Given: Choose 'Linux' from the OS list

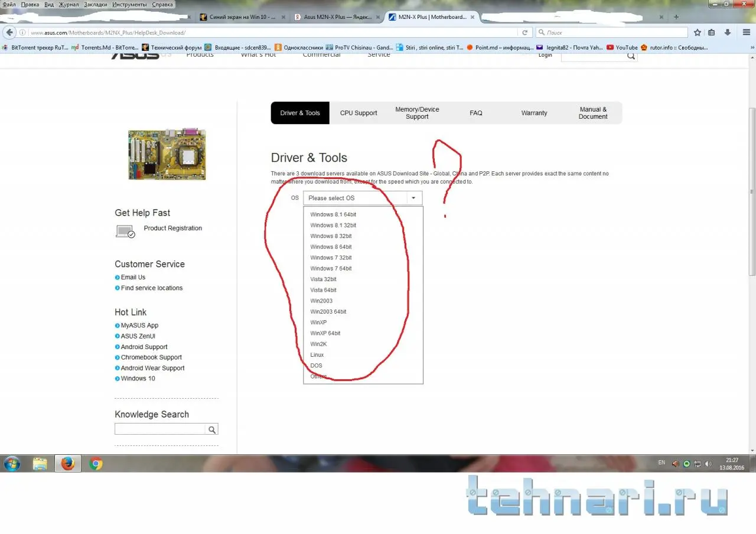Looking at the screenshot, I should [x=317, y=355].
